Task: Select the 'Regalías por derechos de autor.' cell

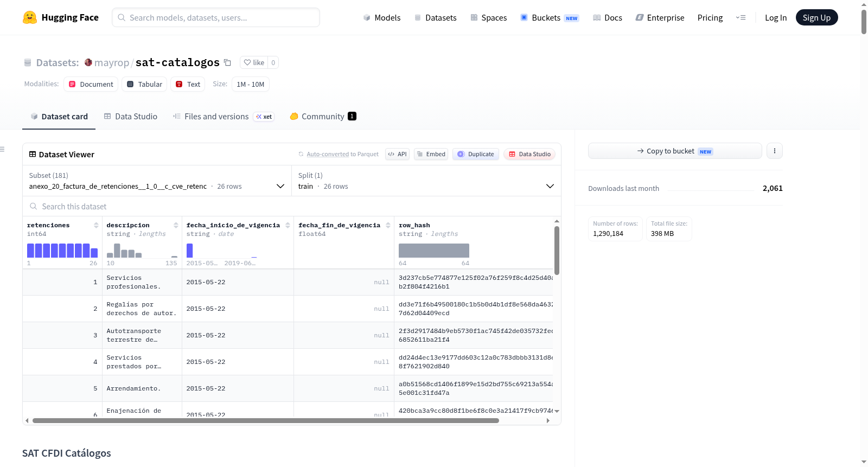Action: (x=142, y=309)
